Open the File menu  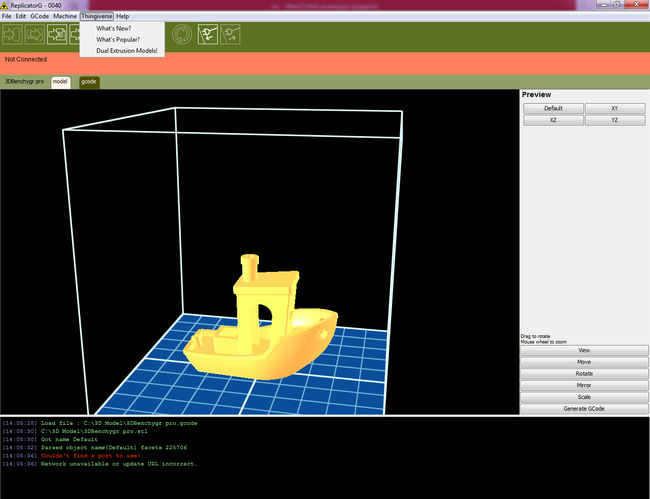pos(7,17)
